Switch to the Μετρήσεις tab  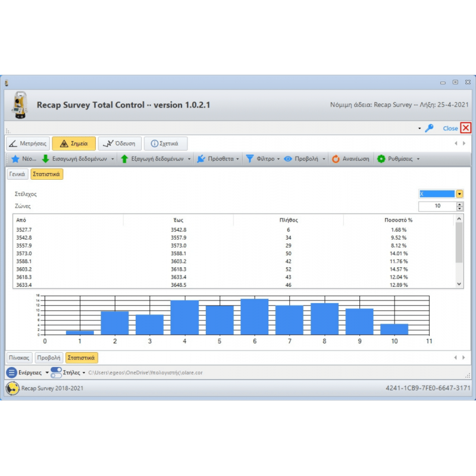27,143
